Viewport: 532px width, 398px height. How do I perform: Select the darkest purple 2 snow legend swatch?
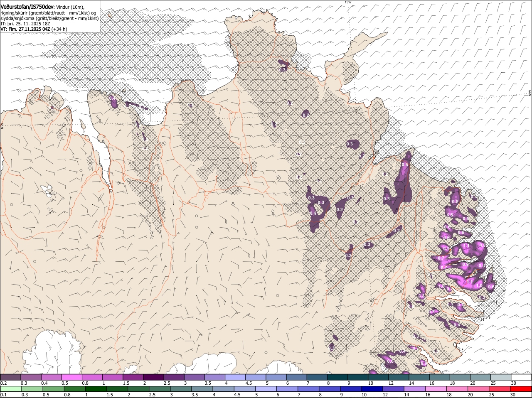pos(153,377)
